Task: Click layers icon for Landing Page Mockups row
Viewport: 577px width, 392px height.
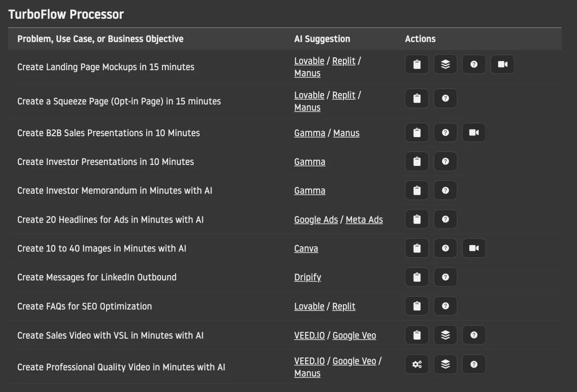Action: (x=445, y=64)
